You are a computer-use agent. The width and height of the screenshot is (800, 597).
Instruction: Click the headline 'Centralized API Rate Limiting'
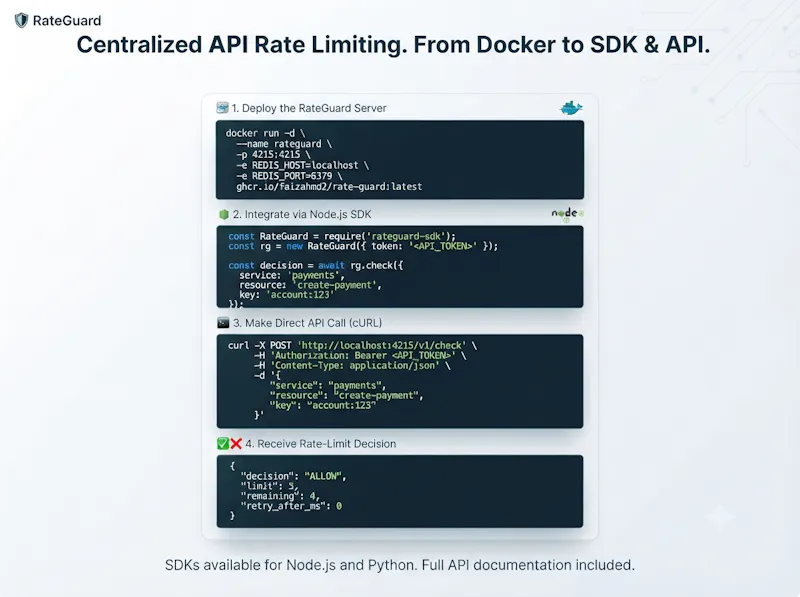click(x=242, y=45)
